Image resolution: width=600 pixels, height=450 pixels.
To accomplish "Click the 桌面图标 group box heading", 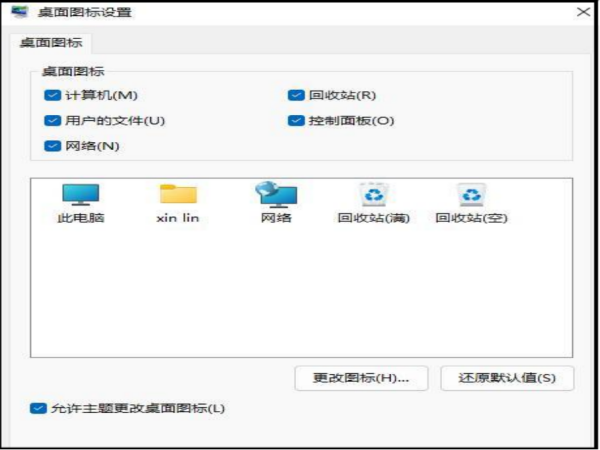I will (x=73, y=71).
